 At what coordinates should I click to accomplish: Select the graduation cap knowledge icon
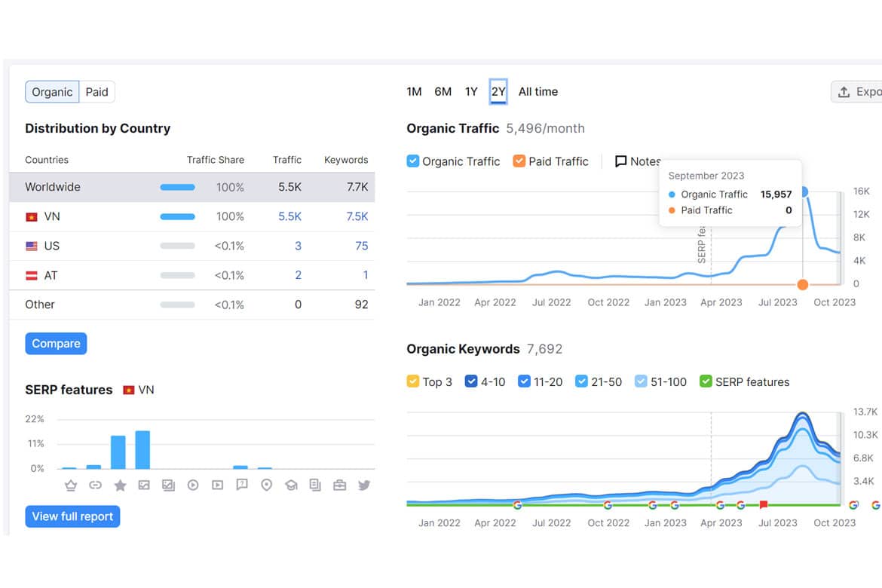coord(291,485)
